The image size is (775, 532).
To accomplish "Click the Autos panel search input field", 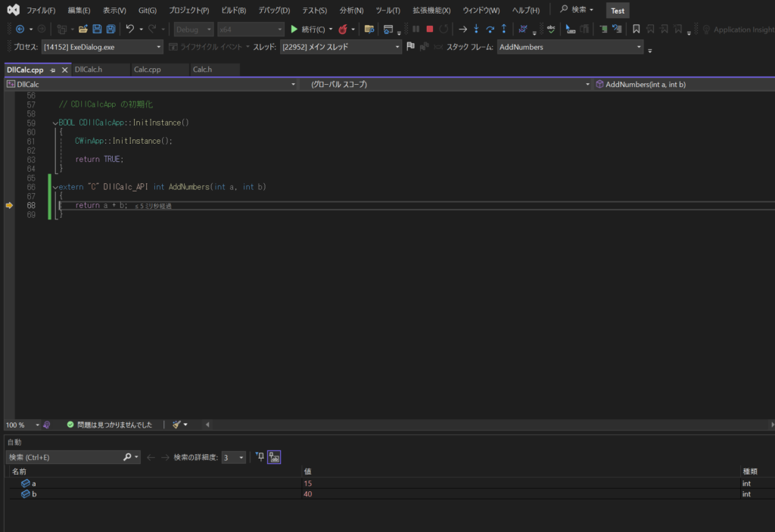I will (64, 457).
